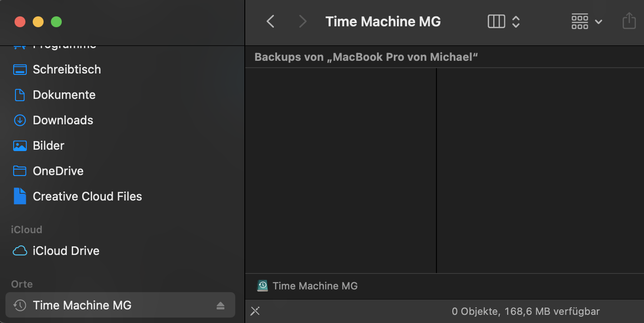Open Creative Cloud Files in sidebar
Image resolution: width=644 pixels, height=323 pixels.
[87, 196]
